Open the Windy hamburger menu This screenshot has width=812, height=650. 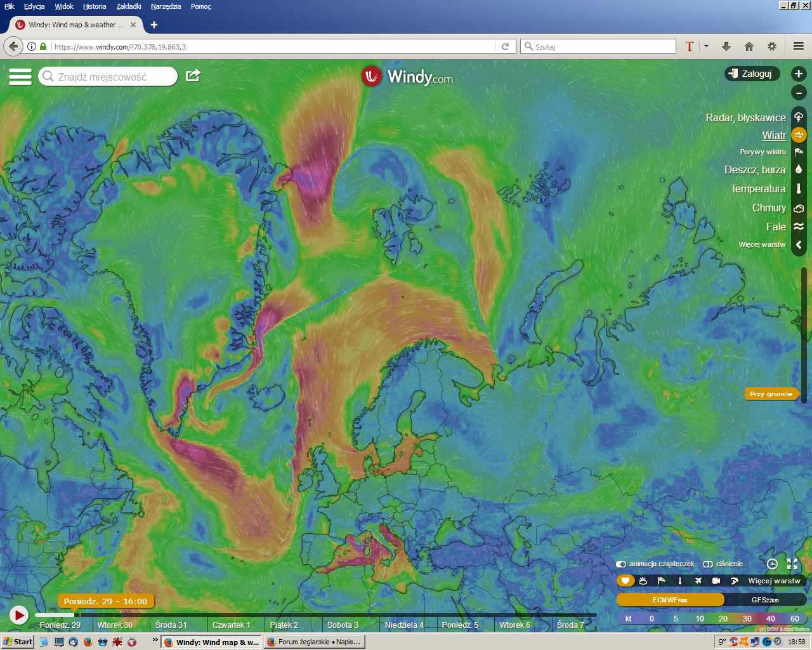click(x=20, y=77)
